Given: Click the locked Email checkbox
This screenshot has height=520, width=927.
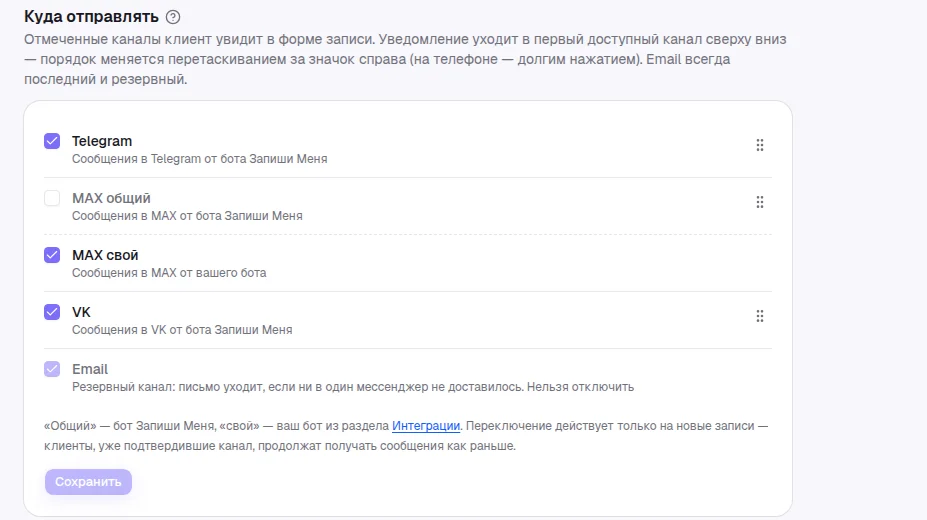Looking at the screenshot, I should coord(52,369).
